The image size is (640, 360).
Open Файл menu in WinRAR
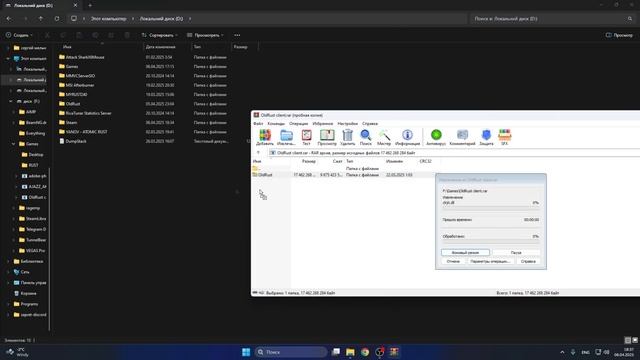point(258,124)
